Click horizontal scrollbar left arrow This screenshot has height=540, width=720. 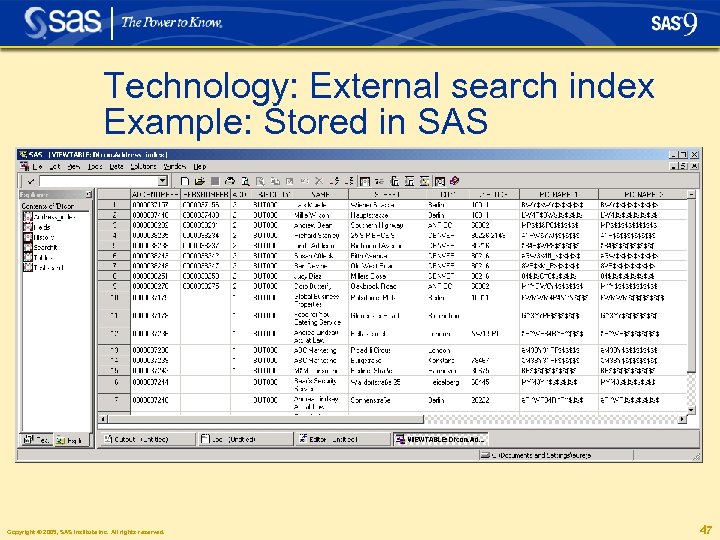click(103, 419)
